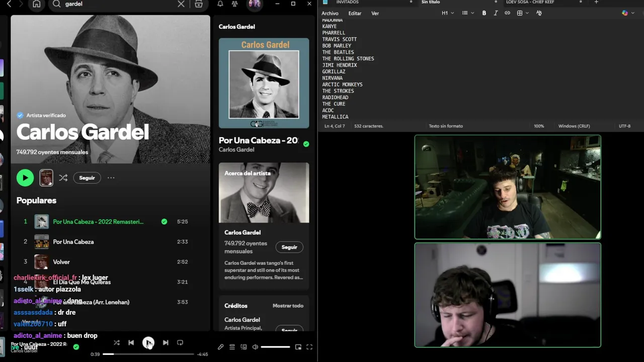The width and height of the screenshot is (644, 362).
Task: Open the table insert dropdown
Action: [x=523, y=13]
